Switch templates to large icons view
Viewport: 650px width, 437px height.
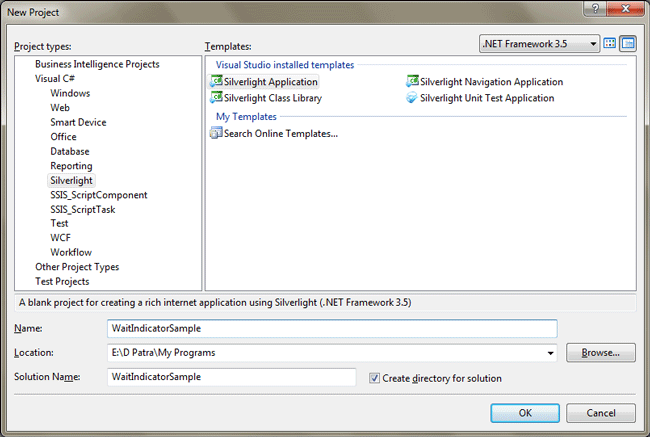[609, 43]
